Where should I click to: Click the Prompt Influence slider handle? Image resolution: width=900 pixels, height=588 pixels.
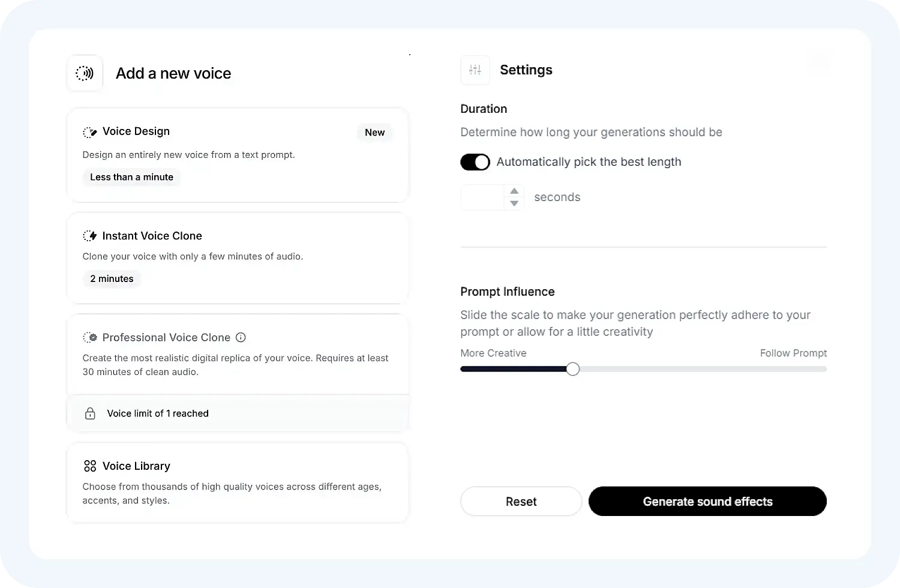tap(573, 369)
